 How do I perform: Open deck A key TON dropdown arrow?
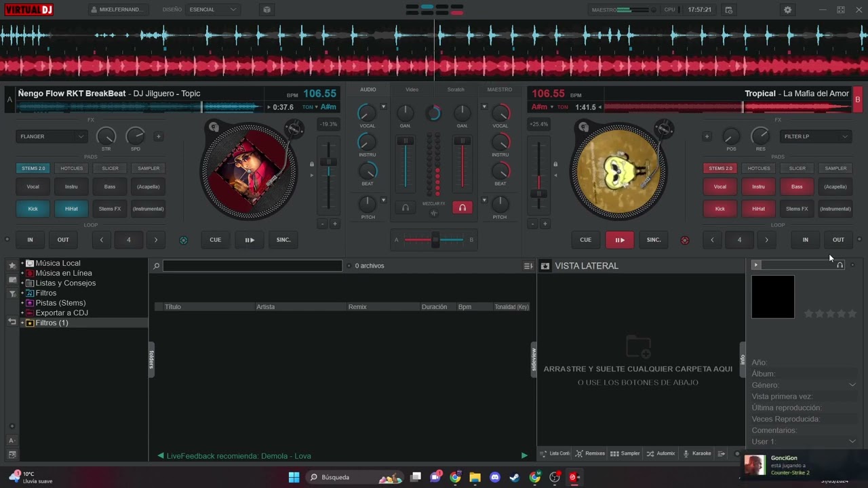click(x=317, y=107)
